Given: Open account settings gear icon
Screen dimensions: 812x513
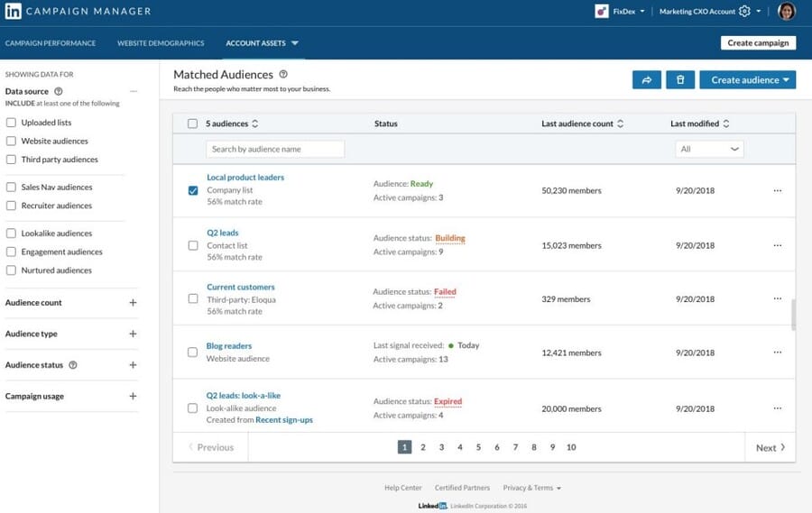Looking at the screenshot, I should [x=744, y=12].
